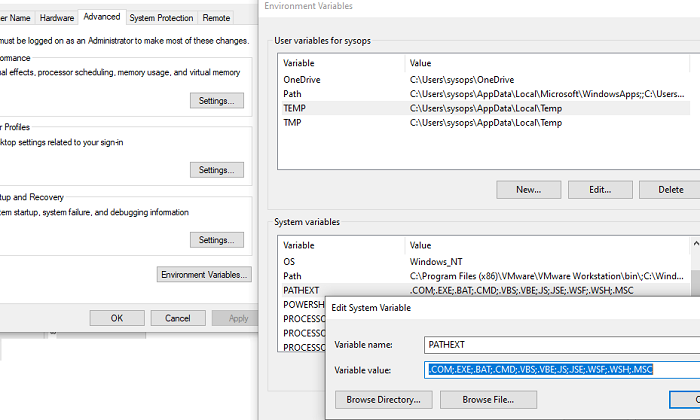
Task: Select the OS system variable row
Action: tap(484, 262)
